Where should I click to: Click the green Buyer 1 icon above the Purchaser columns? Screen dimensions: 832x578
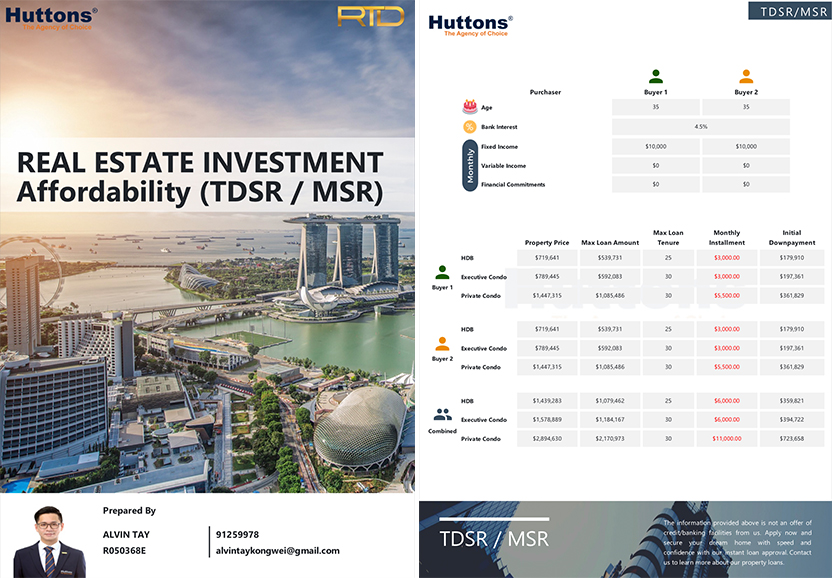pos(656,76)
